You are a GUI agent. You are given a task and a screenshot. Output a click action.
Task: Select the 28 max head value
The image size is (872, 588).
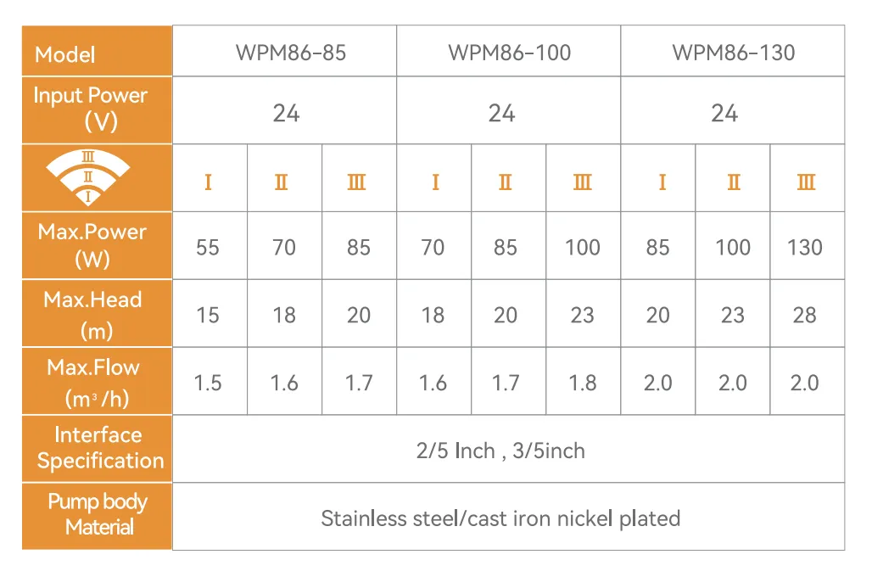click(804, 315)
